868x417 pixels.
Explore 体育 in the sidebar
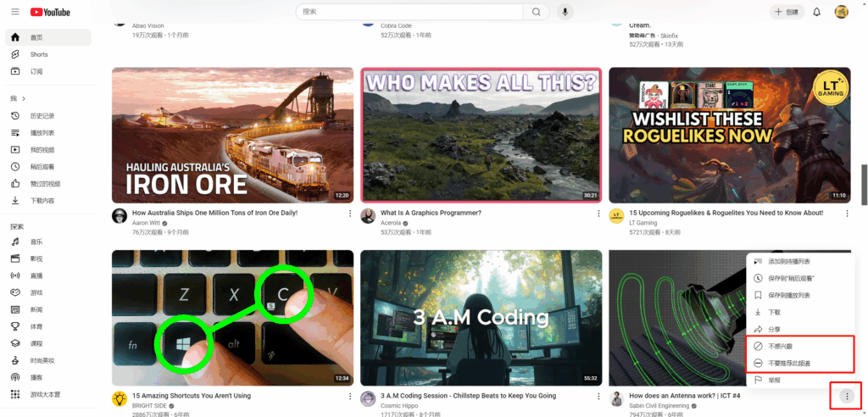click(48, 326)
